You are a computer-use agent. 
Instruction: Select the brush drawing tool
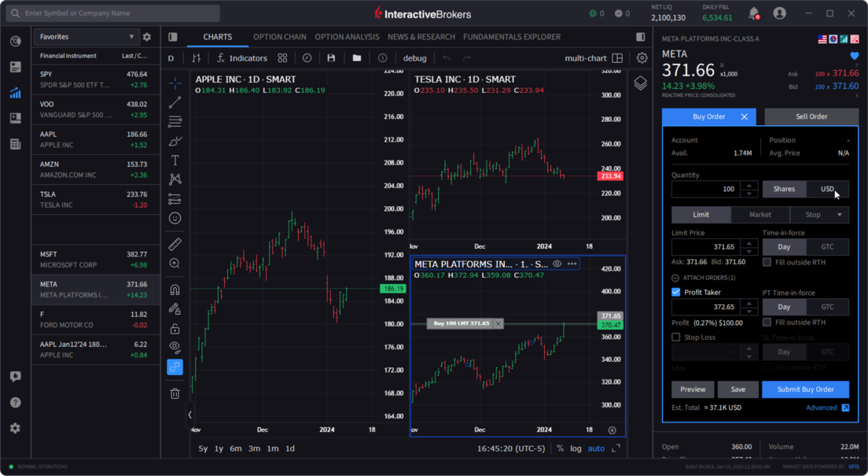175,141
